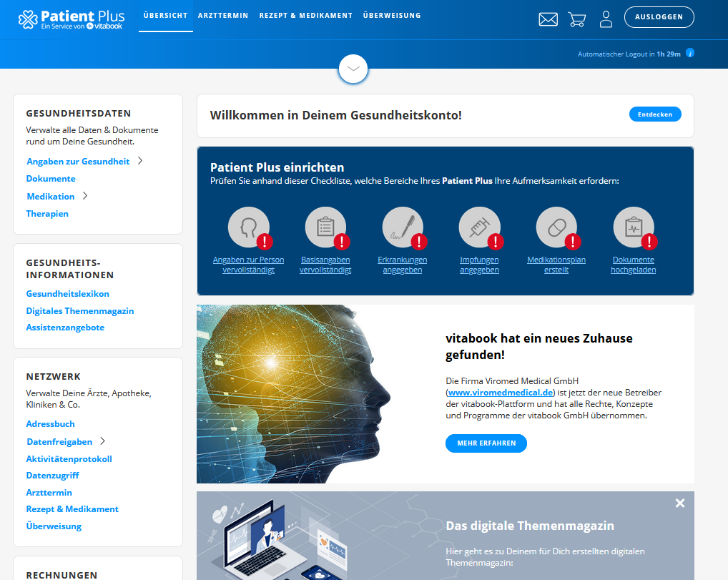Click the Basisangaben clipboard icon
728x580 pixels.
(x=325, y=227)
